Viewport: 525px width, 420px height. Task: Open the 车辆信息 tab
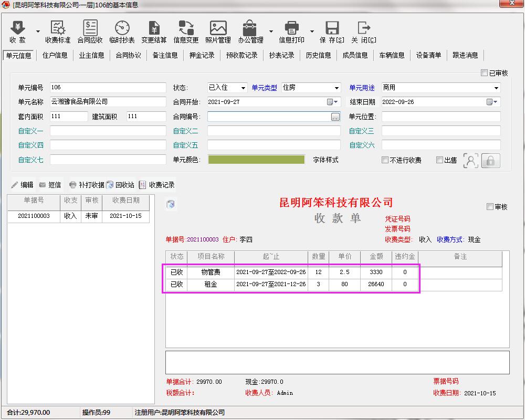click(x=392, y=55)
